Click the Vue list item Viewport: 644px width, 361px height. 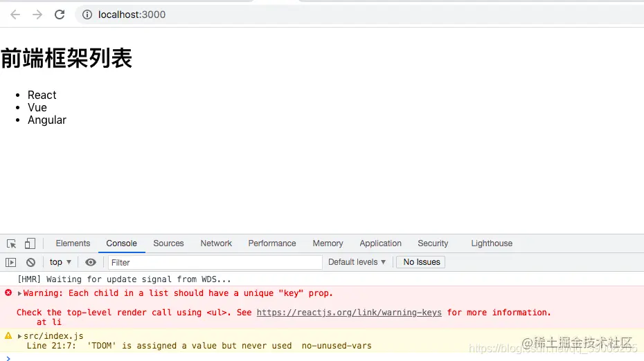pyautogui.click(x=37, y=107)
